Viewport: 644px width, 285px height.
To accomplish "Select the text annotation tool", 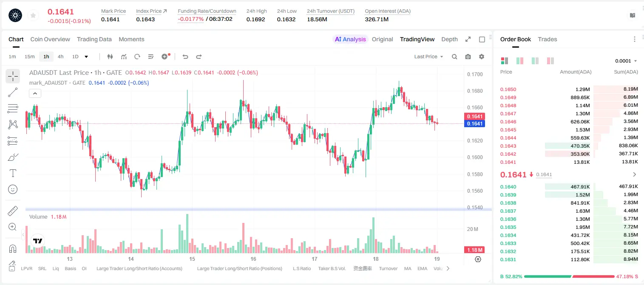I will coord(13,173).
